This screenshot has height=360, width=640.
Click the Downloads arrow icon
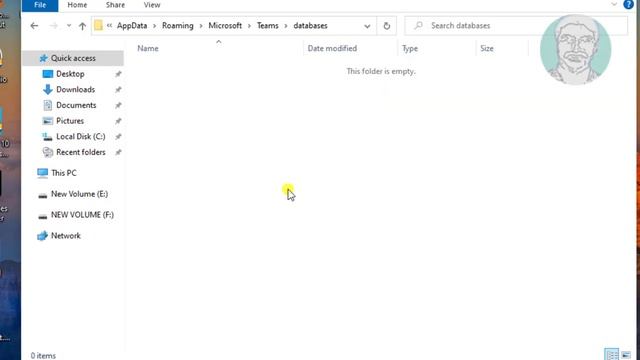pyautogui.click(x=48, y=89)
